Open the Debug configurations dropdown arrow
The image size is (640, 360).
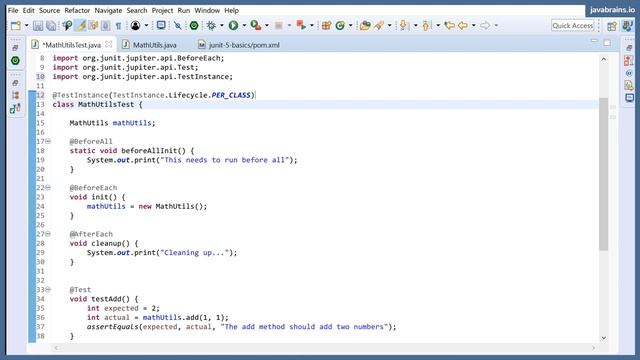point(222,26)
